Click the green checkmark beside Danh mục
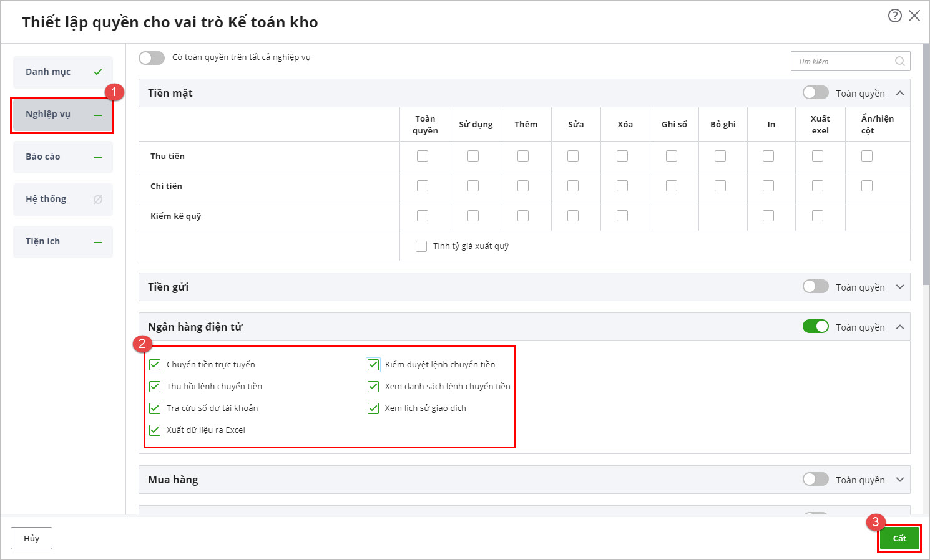Image resolution: width=930 pixels, height=560 pixels. click(x=98, y=72)
